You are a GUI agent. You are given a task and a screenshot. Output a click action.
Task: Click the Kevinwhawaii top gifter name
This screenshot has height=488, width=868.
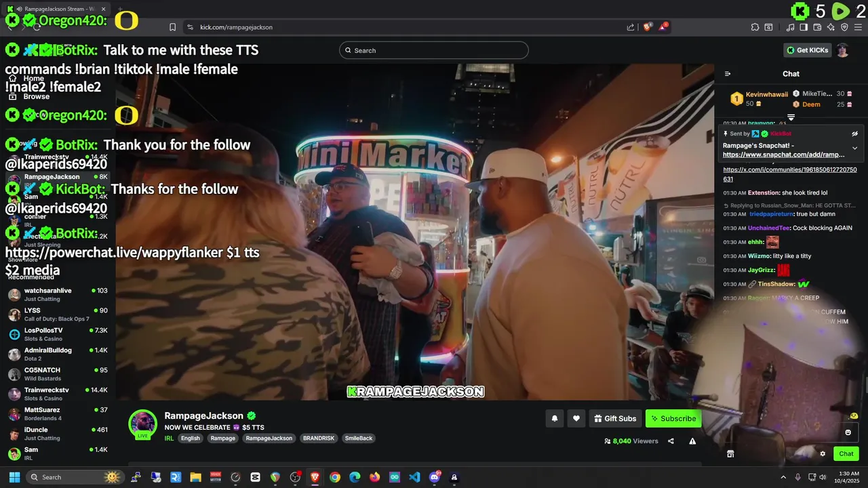pyautogui.click(x=766, y=94)
